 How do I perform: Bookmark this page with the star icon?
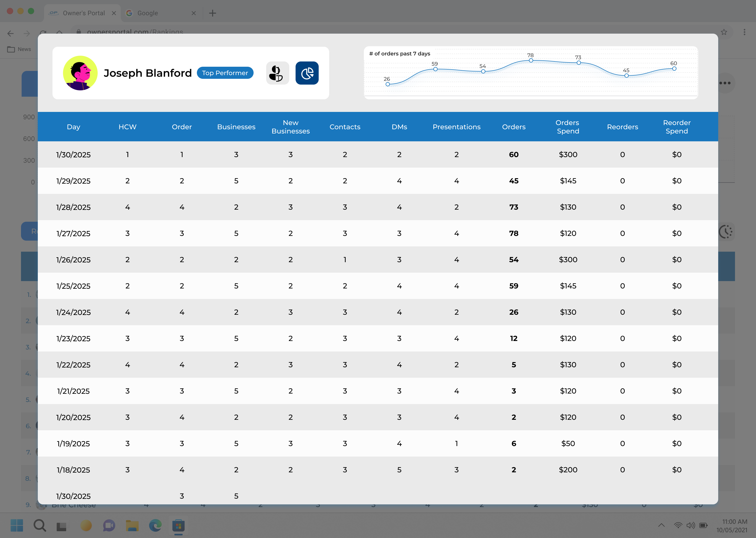[724, 32]
